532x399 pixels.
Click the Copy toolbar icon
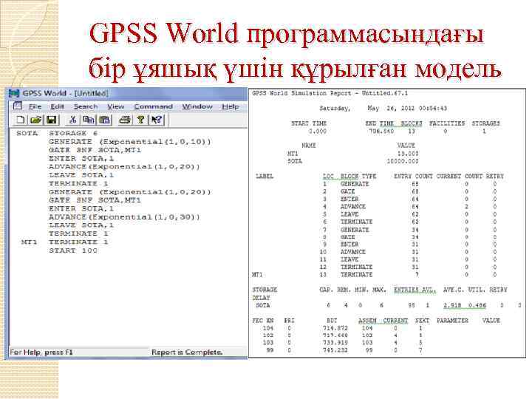click(x=89, y=120)
